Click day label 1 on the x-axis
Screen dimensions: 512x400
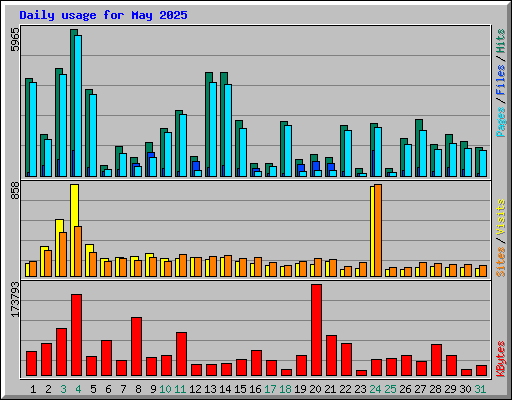tap(33, 389)
